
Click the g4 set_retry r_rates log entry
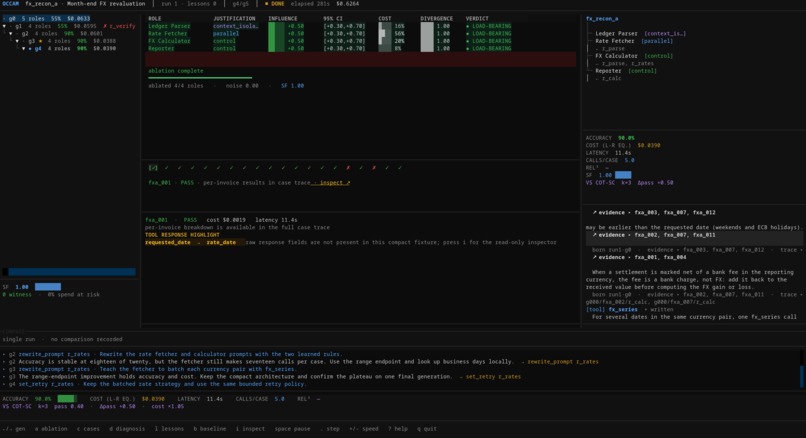pyautogui.click(x=154, y=384)
